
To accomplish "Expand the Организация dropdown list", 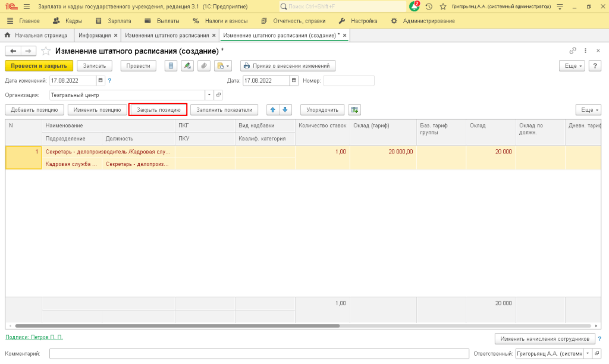I will [209, 95].
